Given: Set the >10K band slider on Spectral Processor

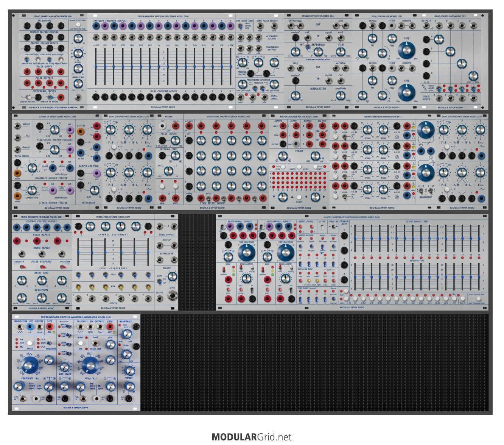Looking at the screenshot, I should (230, 67).
